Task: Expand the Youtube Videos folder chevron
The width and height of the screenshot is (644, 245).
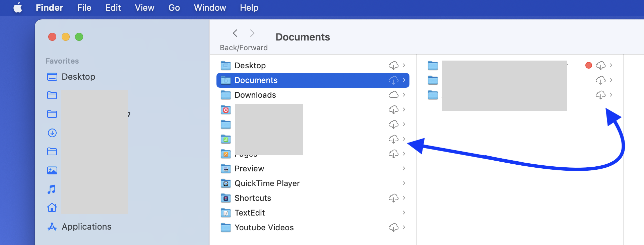Action: click(x=404, y=227)
